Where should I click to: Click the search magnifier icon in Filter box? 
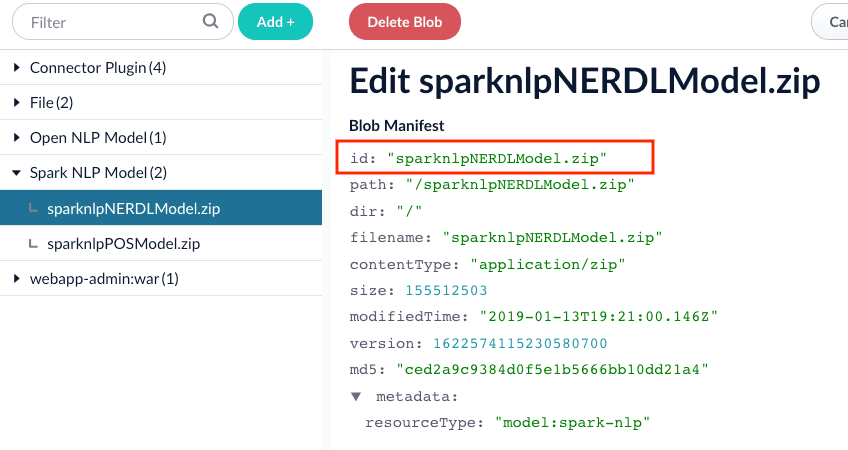(x=210, y=21)
